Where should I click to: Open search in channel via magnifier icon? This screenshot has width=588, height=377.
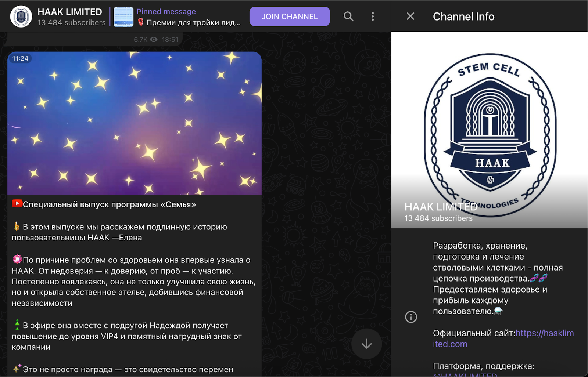coord(348,17)
